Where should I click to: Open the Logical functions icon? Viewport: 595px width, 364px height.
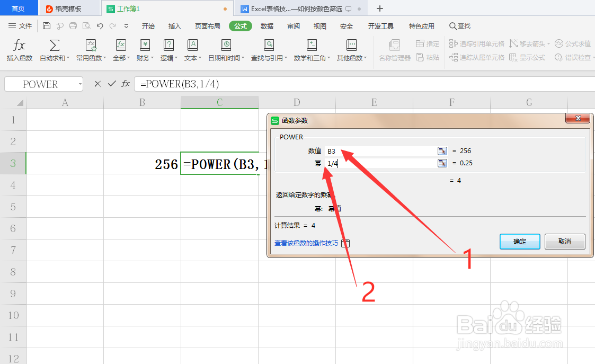click(x=168, y=46)
